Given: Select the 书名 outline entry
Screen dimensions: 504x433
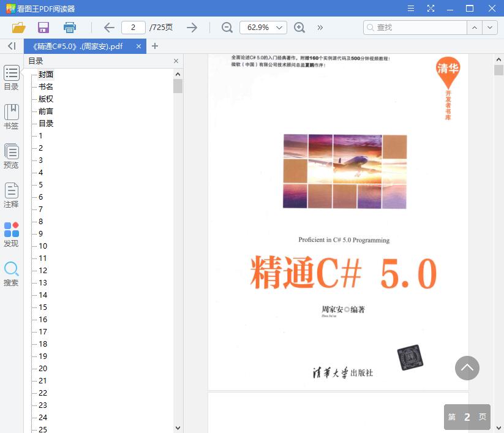Looking at the screenshot, I should 46,87.
